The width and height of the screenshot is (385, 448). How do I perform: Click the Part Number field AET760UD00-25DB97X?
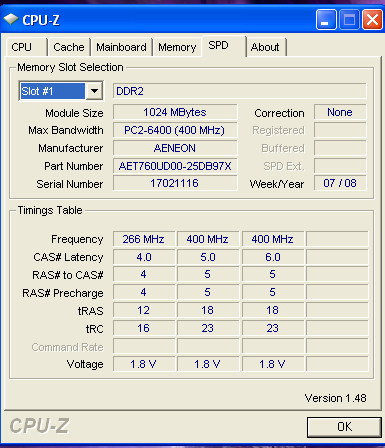coord(175,166)
